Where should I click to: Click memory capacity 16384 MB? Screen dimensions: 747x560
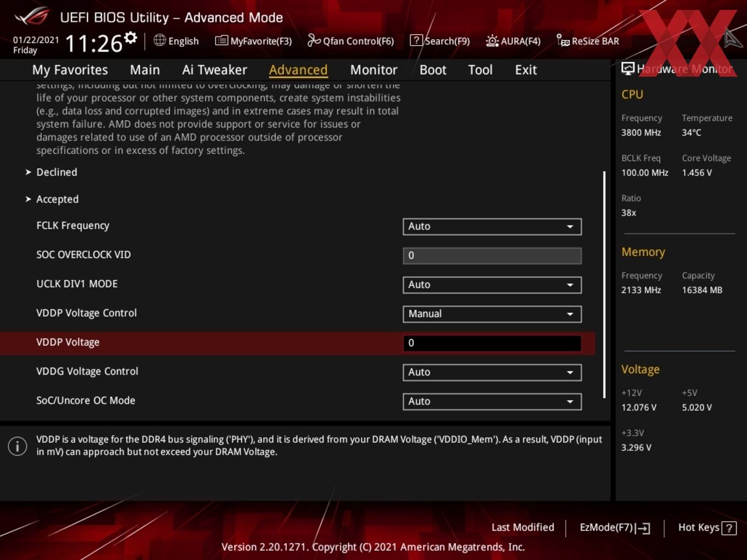click(702, 290)
